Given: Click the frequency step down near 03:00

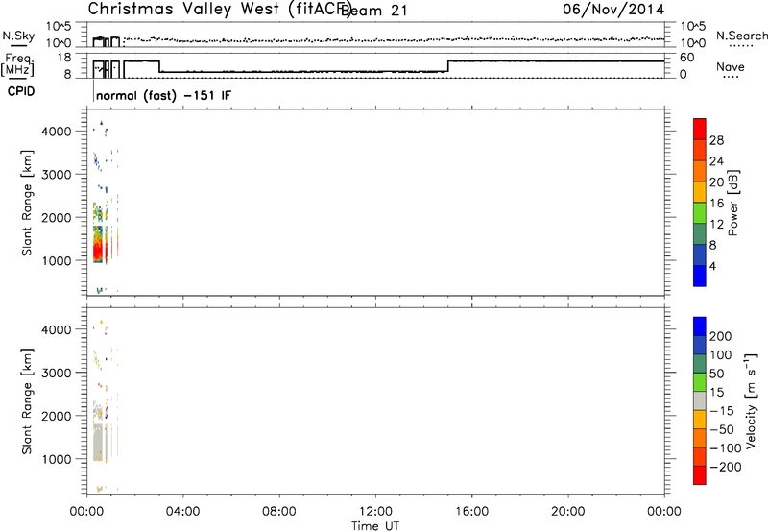Looking at the screenshot, I should [x=159, y=66].
